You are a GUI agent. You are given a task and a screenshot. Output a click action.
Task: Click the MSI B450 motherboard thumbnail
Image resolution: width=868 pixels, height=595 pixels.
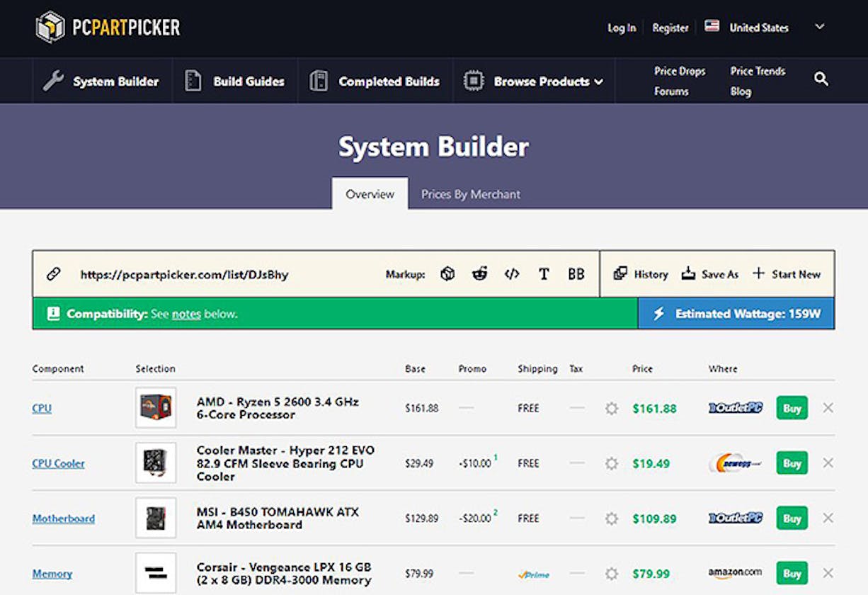(x=156, y=518)
